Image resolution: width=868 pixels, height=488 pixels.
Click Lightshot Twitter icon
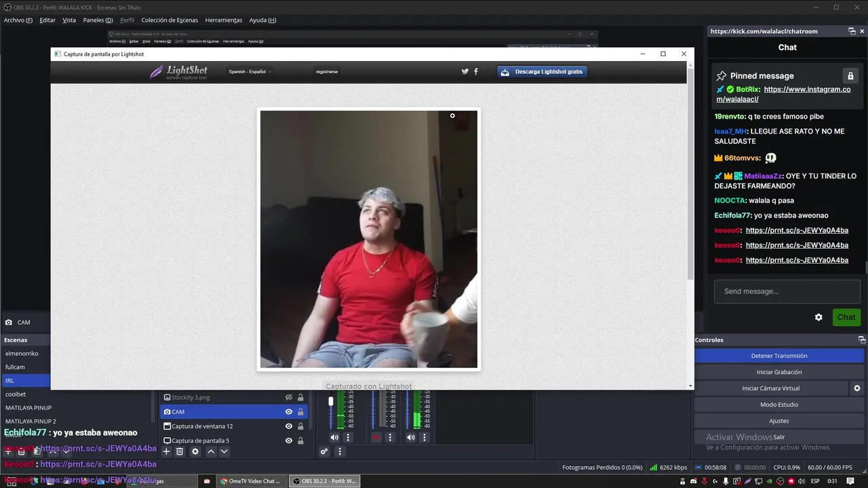coord(465,71)
